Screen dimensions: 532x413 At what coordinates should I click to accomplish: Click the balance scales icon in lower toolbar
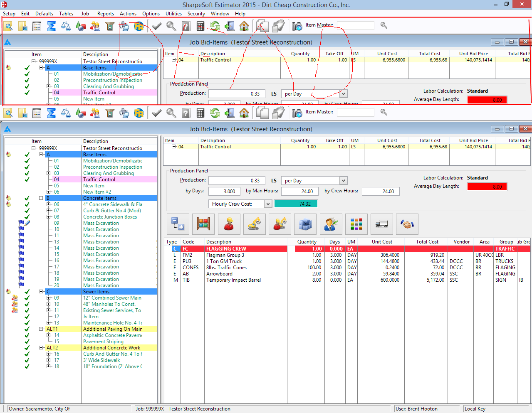coord(66,113)
